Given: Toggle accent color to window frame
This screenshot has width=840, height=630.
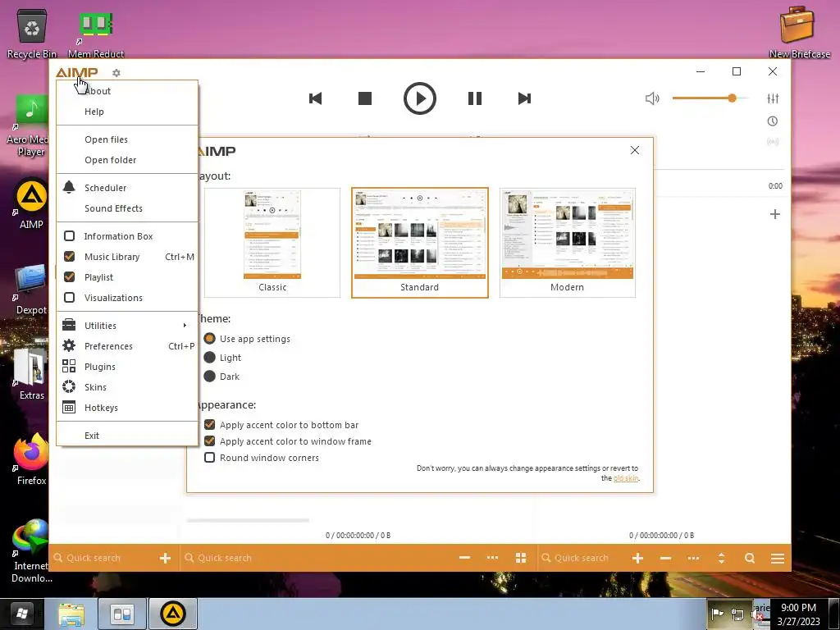Looking at the screenshot, I should point(209,441).
